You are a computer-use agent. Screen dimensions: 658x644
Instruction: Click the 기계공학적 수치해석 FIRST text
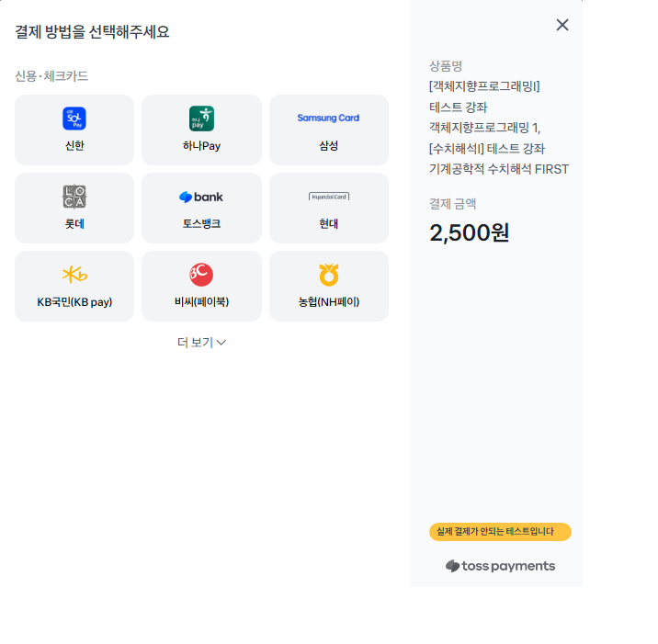499,169
